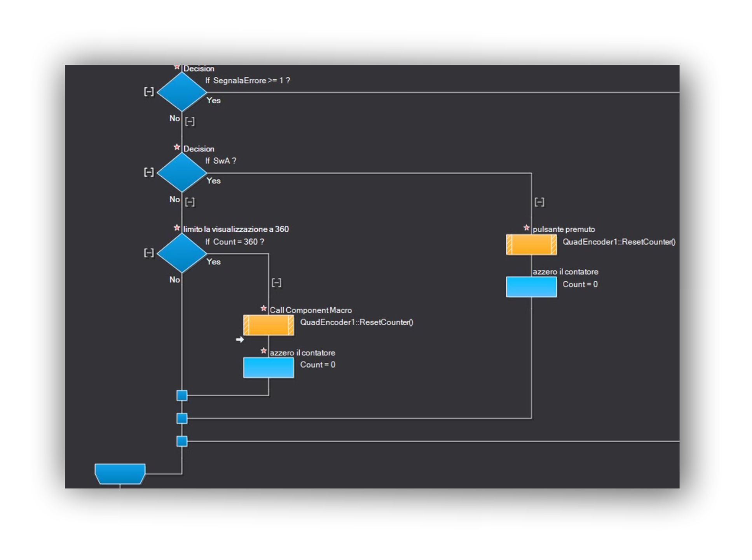
Task: Collapse the SegnalaErrore decision on its left
Action: click(149, 92)
